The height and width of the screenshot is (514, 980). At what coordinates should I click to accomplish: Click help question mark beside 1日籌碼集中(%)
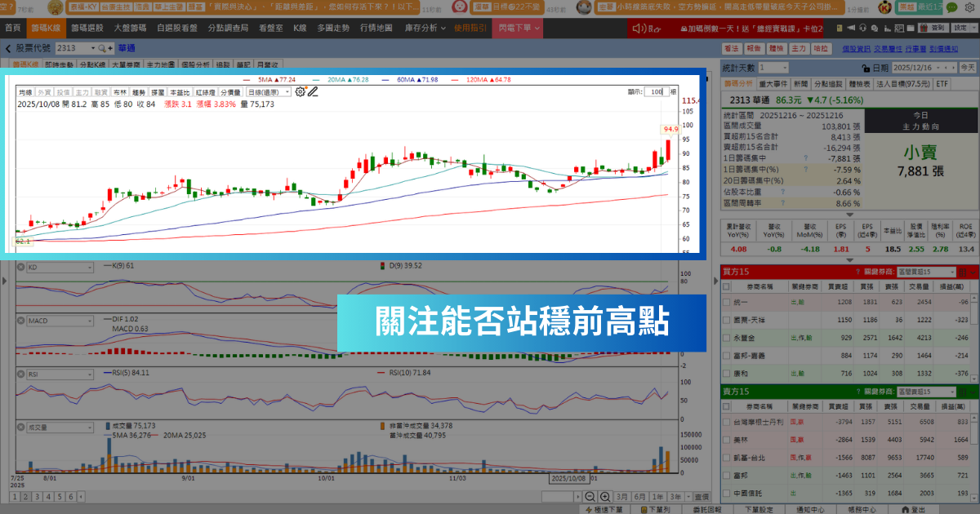(805, 170)
